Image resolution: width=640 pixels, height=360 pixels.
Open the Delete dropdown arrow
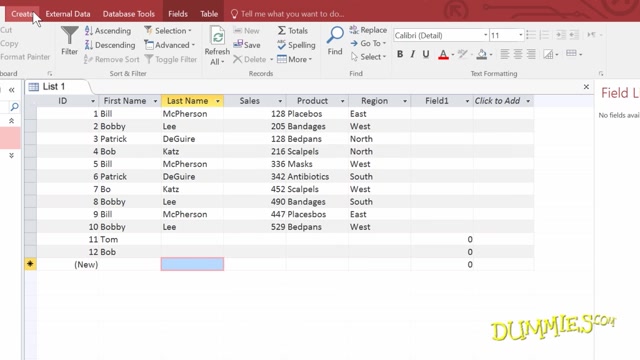coord(271,60)
